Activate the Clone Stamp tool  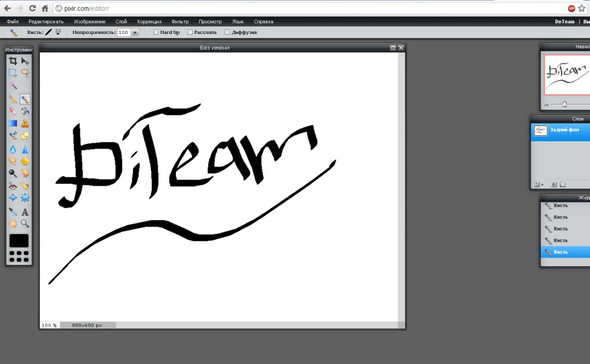[x=25, y=123]
